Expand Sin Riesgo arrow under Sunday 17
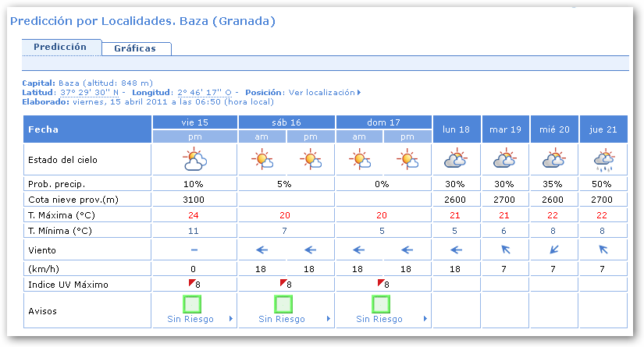The image size is (644, 347). 425,319
